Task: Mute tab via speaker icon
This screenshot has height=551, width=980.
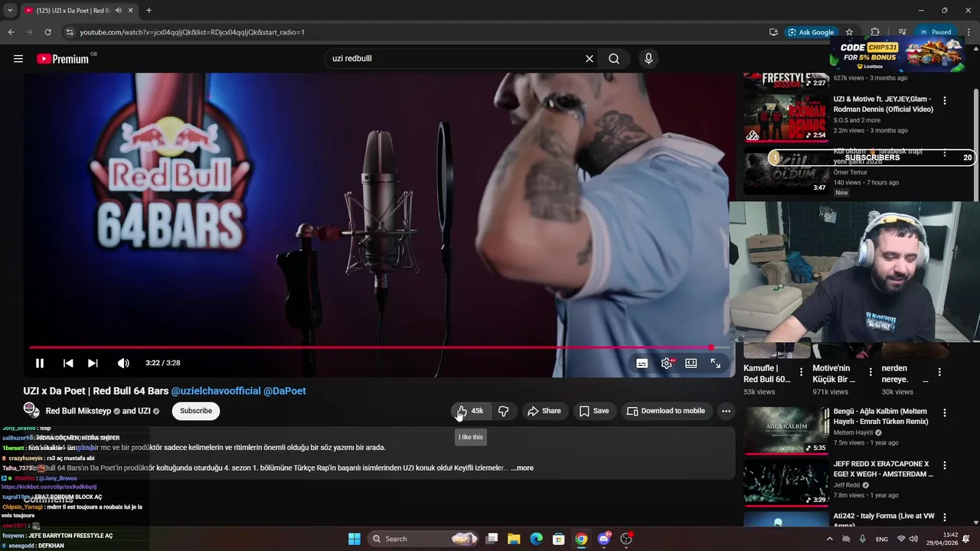Action: pyautogui.click(x=118, y=11)
